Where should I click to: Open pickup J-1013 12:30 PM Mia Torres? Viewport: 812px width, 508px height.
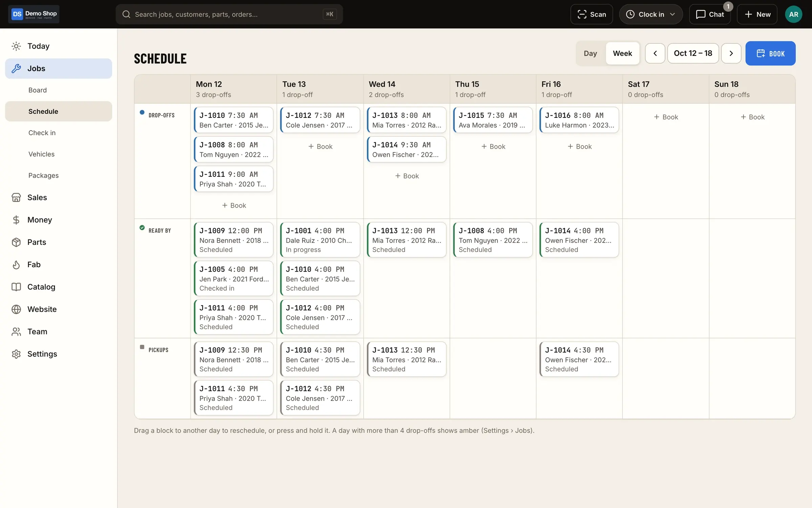coord(406,359)
